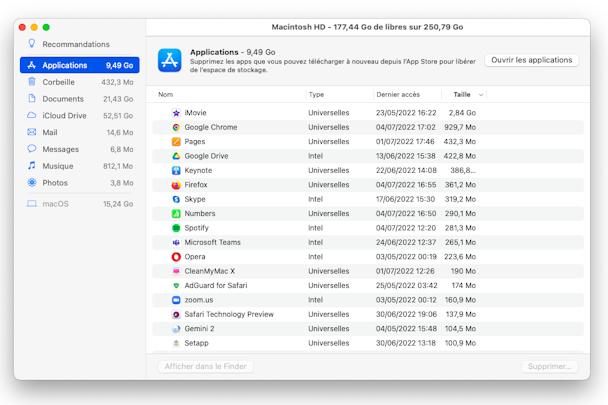Click the Musique size 812,1 Mo
The image size is (608, 405).
pyautogui.click(x=118, y=166)
